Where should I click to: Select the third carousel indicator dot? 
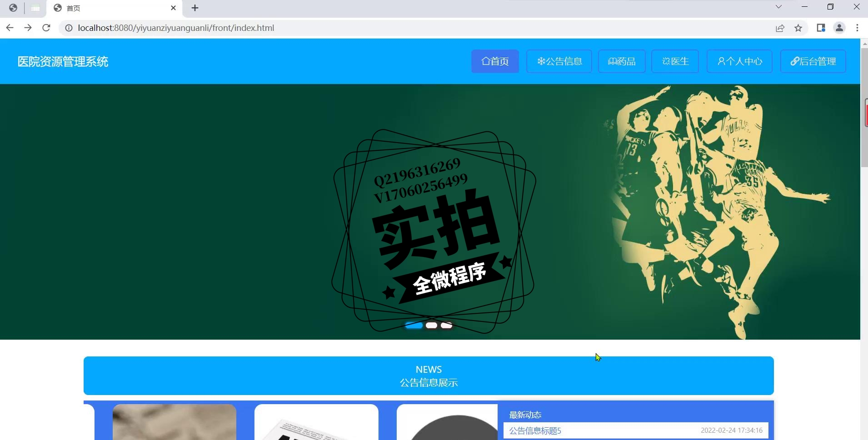pos(447,325)
